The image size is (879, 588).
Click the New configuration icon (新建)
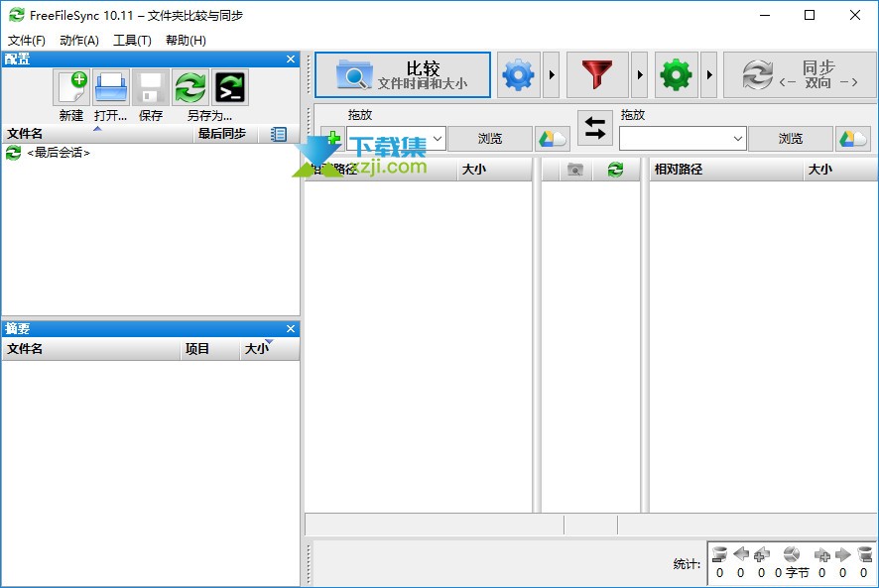71,87
